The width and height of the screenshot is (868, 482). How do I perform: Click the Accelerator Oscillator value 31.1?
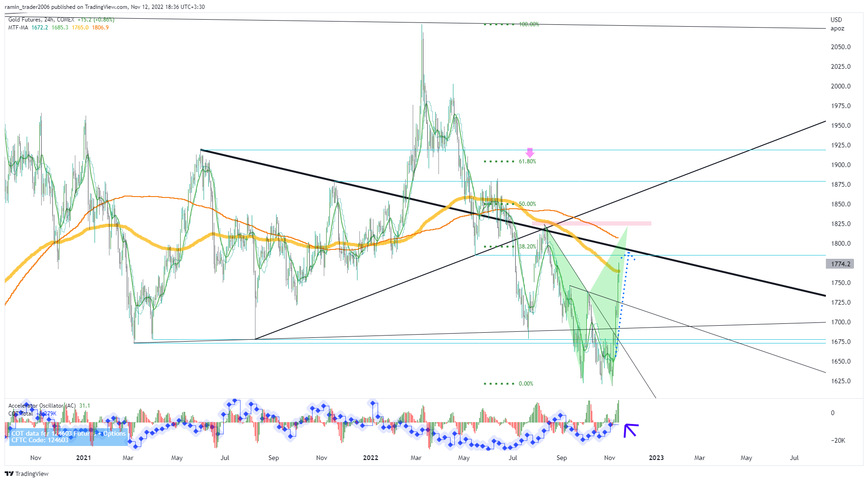pos(85,406)
